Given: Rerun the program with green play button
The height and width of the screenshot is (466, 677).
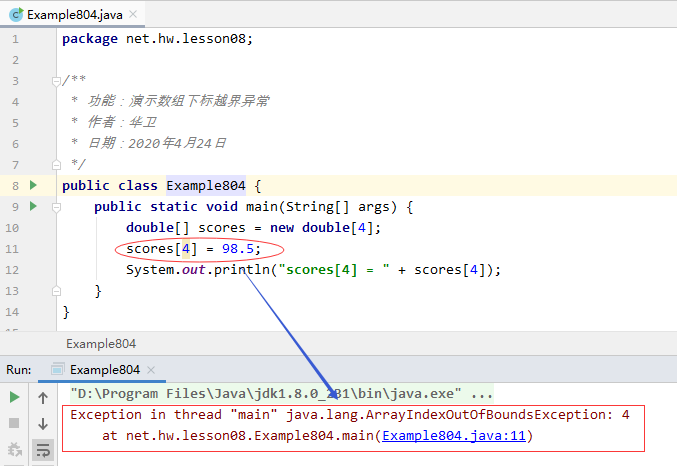Looking at the screenshot, I should pos(14,397).
